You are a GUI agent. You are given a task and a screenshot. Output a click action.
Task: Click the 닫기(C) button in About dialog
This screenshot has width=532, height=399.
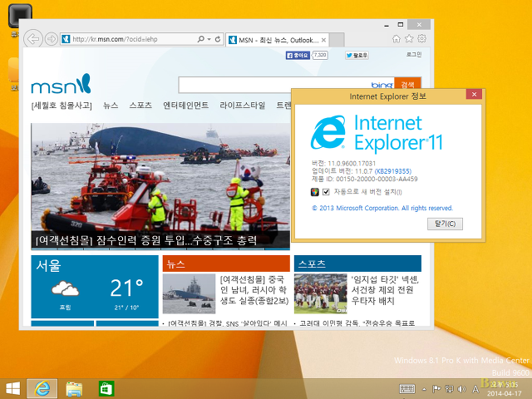pyautogui.click(x=445, y=224)
